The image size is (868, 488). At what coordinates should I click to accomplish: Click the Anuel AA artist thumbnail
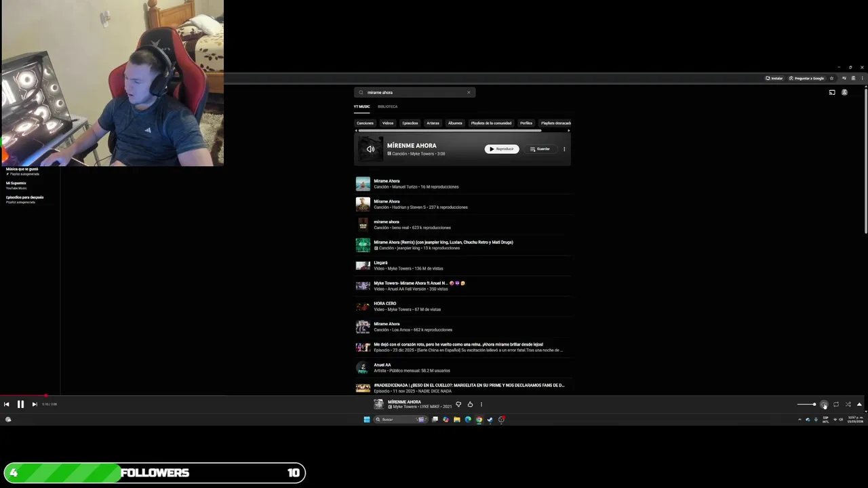363,367
